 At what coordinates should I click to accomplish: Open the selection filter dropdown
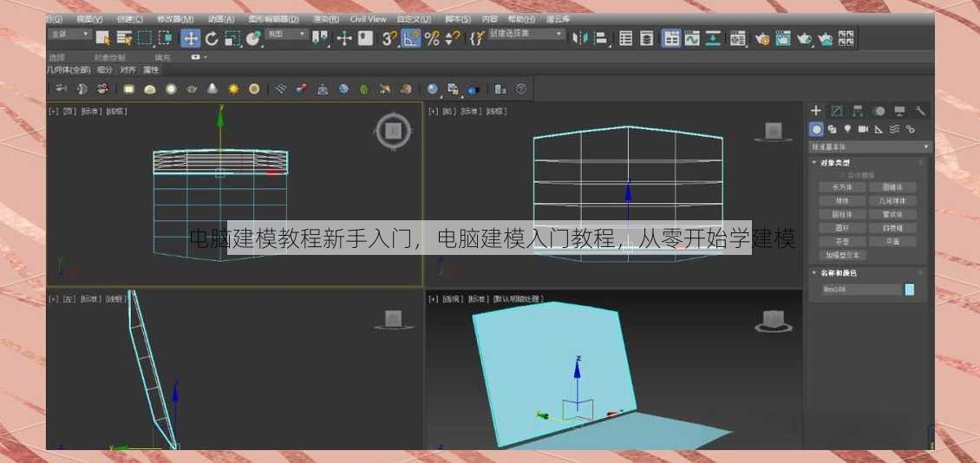point(70,35)
